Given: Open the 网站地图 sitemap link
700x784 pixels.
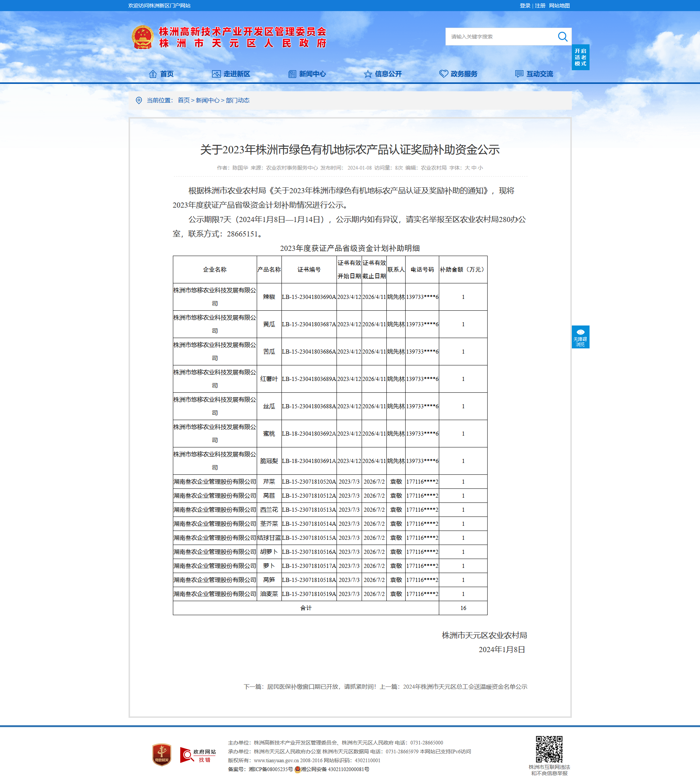Looking at the screenshot, I should 559,6.
